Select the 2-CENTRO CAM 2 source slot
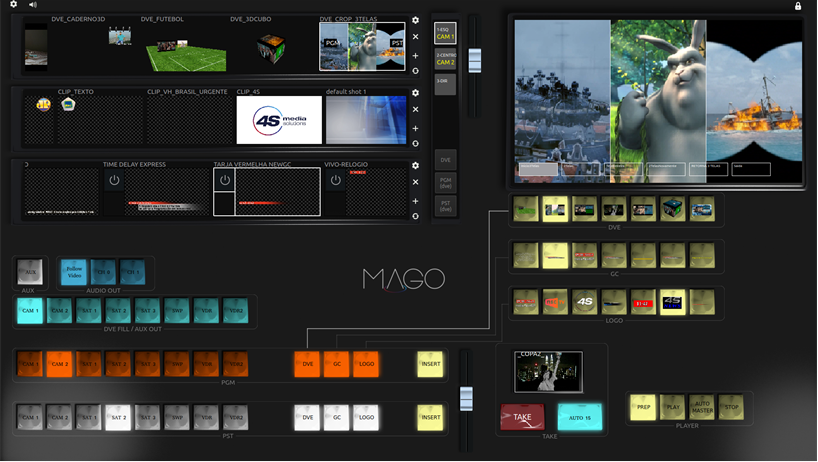 pyautogui.click(x=446, y=59)
